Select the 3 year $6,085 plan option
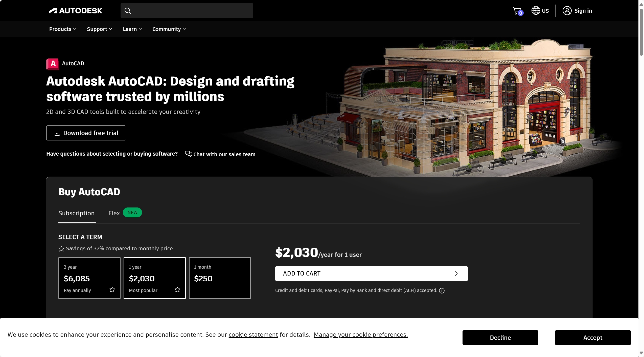The height and width of the screenshot is (357, 644). (89, 277)
